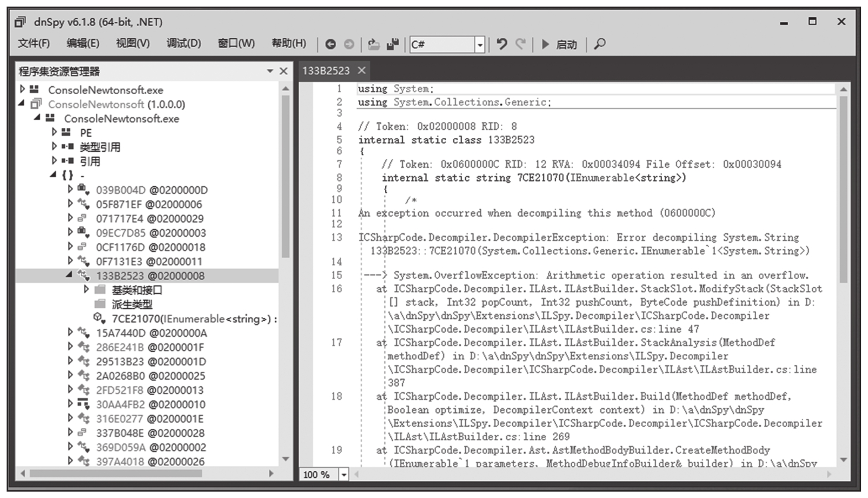Collapse the 133B2523 class node

click(70, 275)
